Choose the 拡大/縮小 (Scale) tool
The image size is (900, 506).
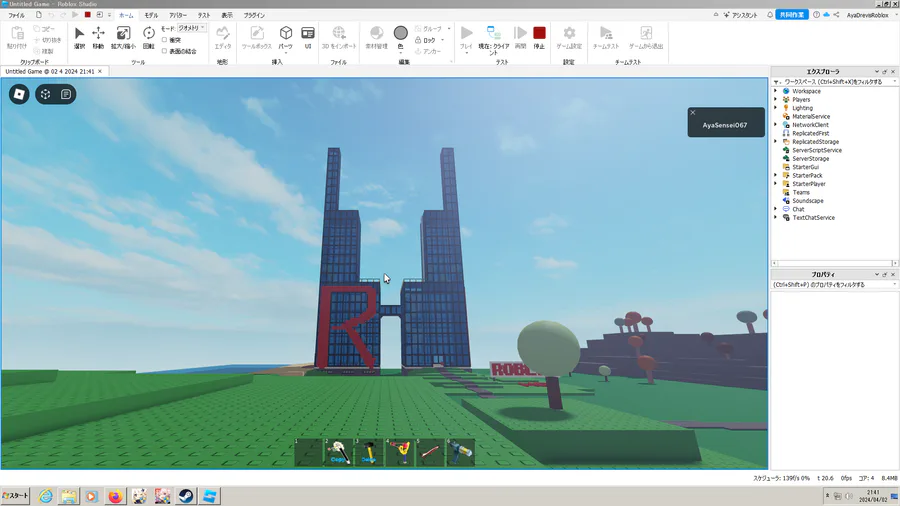click(123, 38)
